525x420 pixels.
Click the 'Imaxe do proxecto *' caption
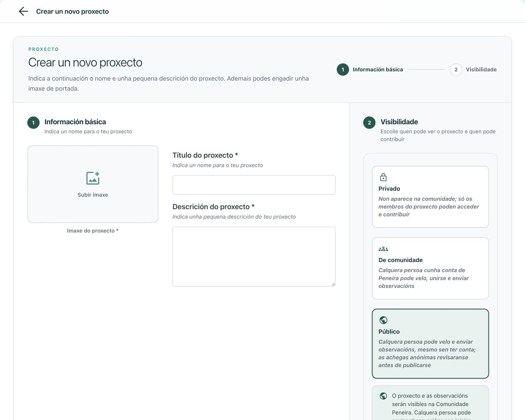pos(93,231)
